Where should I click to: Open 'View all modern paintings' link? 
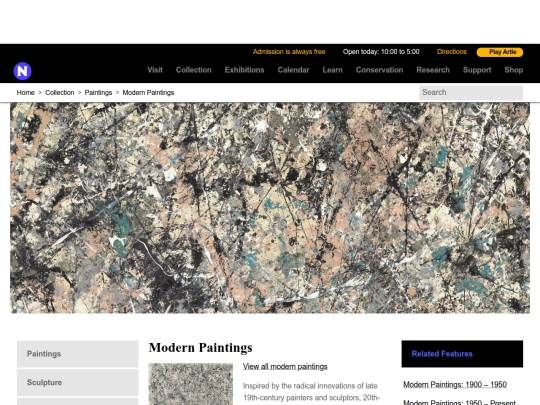(285, 366)
